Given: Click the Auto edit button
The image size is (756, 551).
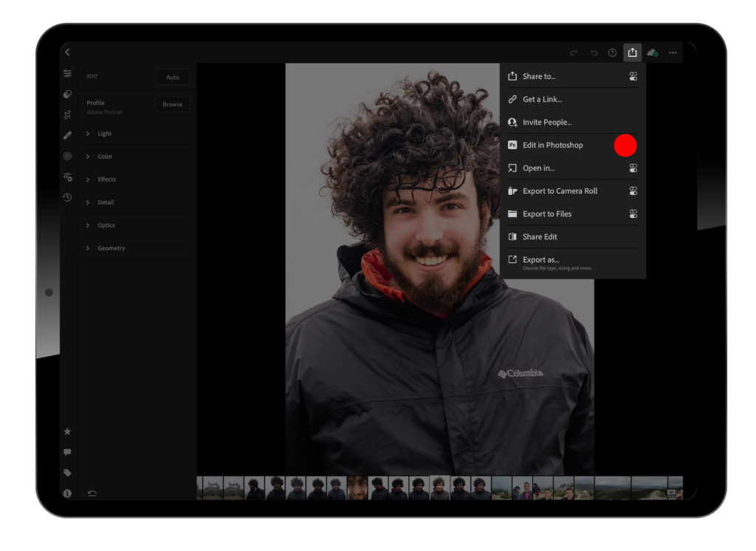Looking at the screenshot, I should point(173,78).
